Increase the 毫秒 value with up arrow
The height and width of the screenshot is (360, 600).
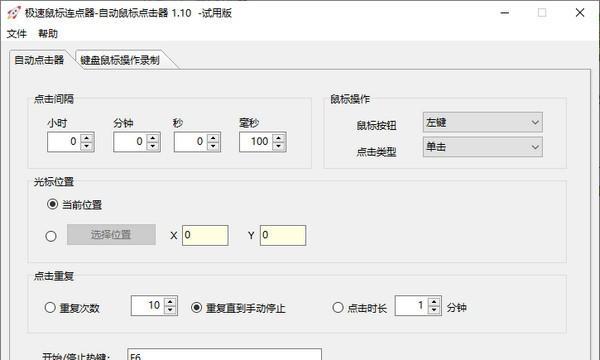click(x=279, y=138)
